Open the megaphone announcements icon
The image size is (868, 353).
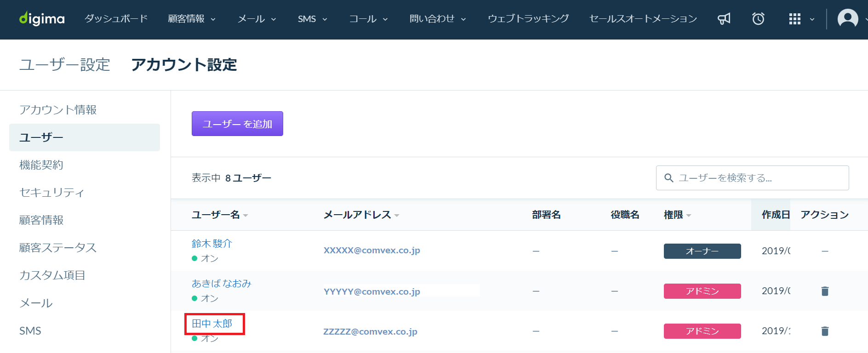pyautogui.click(x=724, y=19)
